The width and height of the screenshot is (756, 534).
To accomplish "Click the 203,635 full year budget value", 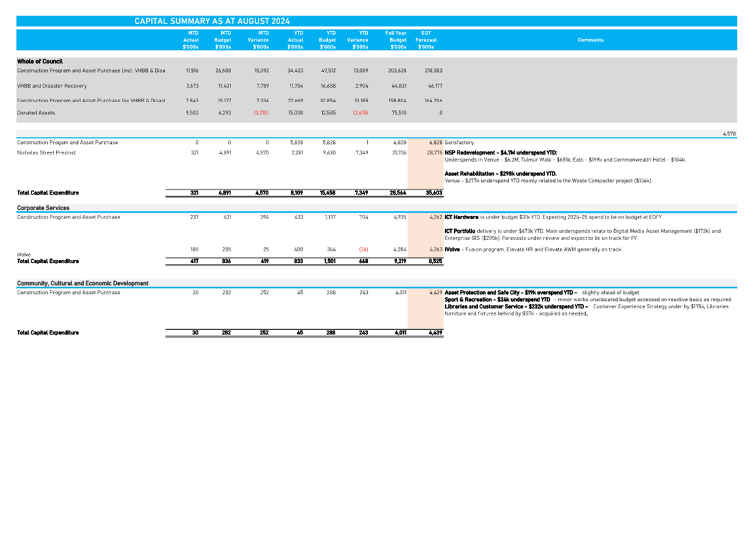I will click(x=397, y=71).
